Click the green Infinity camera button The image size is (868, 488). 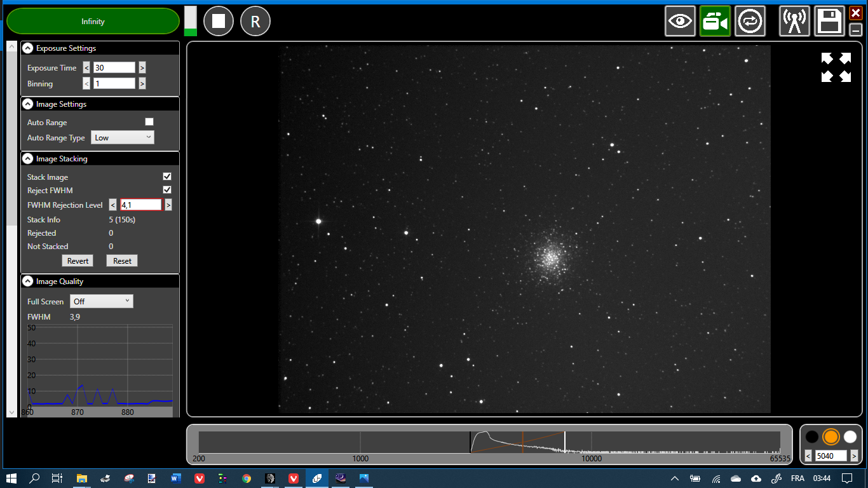(93, 21)
